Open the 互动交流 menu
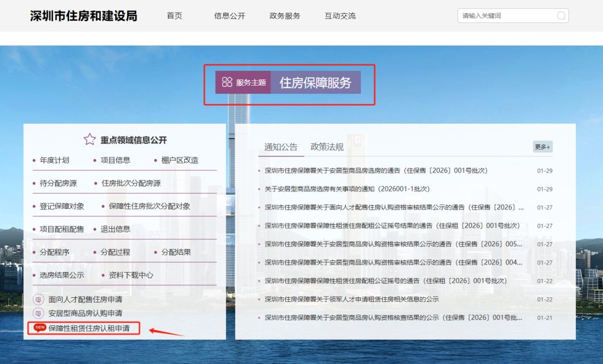603x364 pixels. (x=340, y=16)
